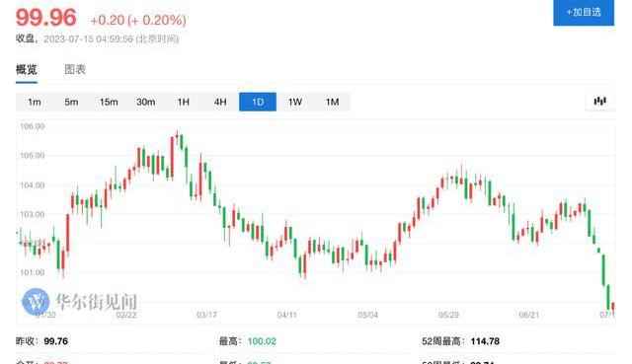The height and width of the screenshot is (364, 632).
Task: Select the 15m interval
Action: (x=109, y=102)
